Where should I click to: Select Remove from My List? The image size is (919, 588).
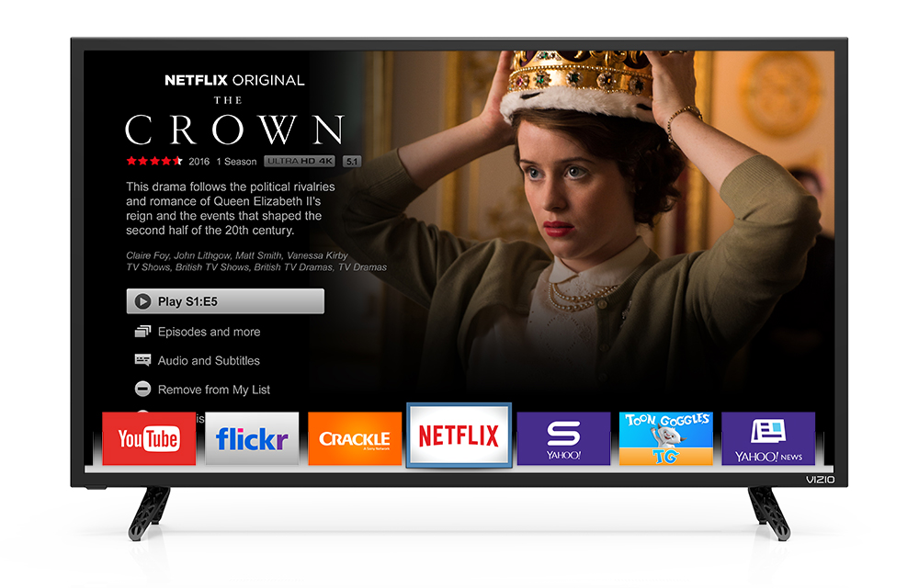214,390
